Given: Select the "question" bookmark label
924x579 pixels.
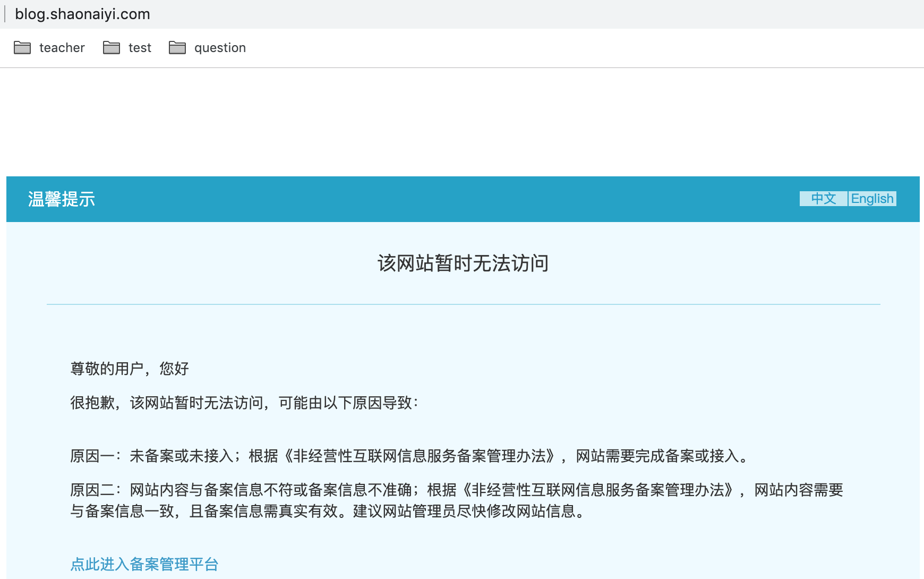Looking at the screenshot, I should 220,48.
